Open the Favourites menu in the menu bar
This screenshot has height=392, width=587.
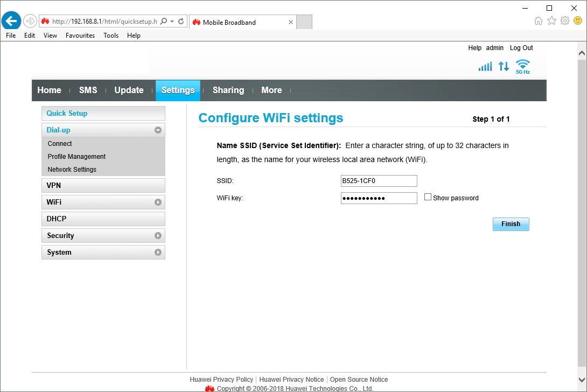click(x=80, y=36)
